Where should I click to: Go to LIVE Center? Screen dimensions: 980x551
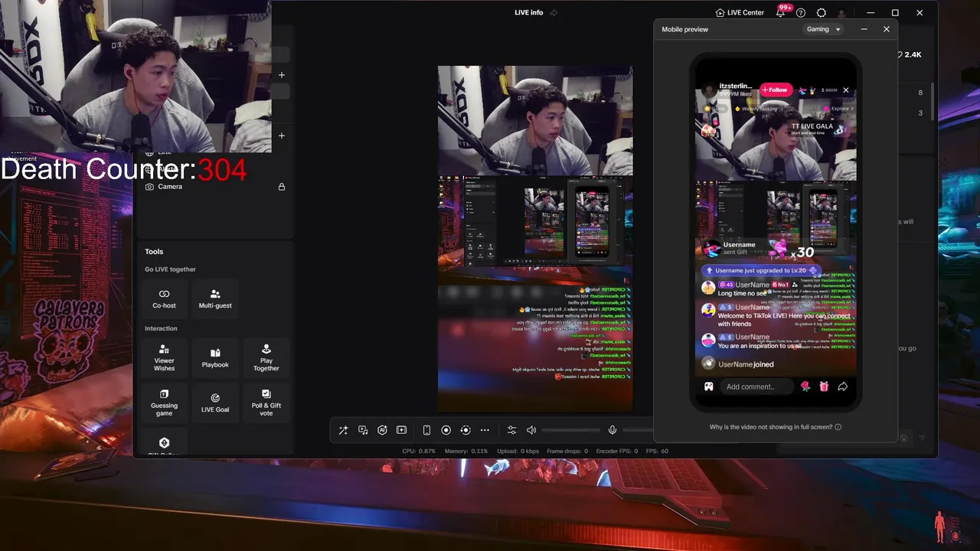click(740, 13)
